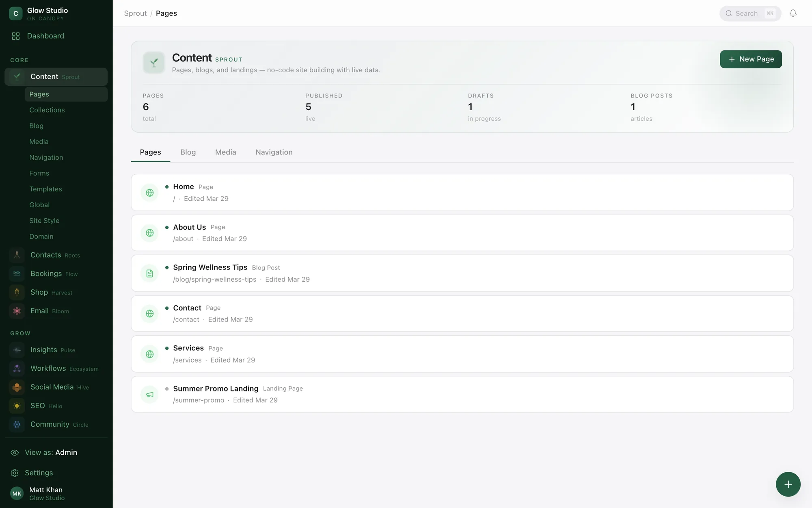The image size is (812, 508).
Task: Click the Bookings Flow waves icon
Action: [x=17, y=274]
